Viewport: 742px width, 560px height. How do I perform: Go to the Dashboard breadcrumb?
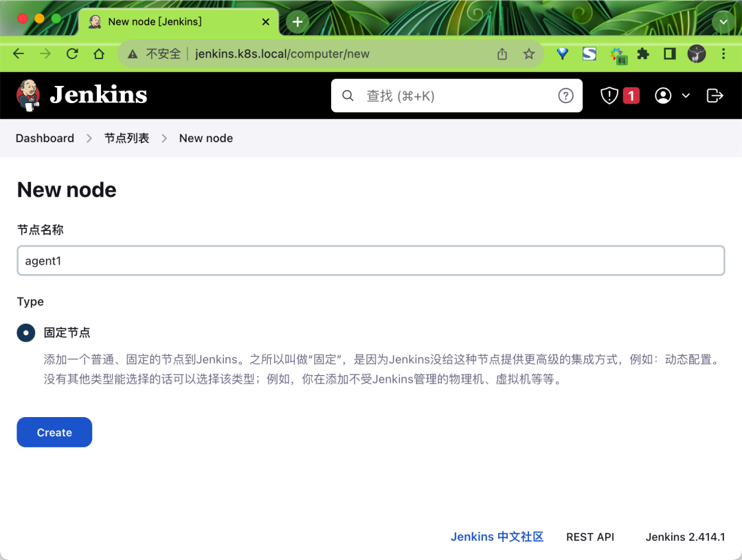click(x=45, y=138)
